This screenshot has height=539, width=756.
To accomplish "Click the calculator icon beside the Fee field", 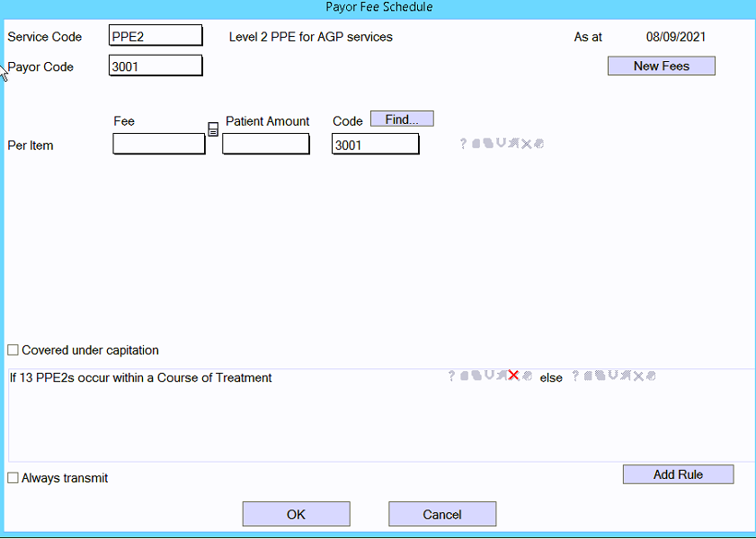I will tap(213, 129).
